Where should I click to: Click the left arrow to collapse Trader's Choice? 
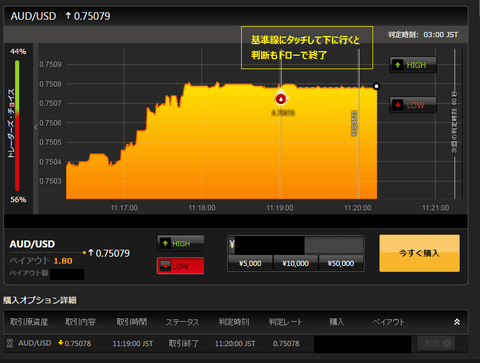[36, 127]
